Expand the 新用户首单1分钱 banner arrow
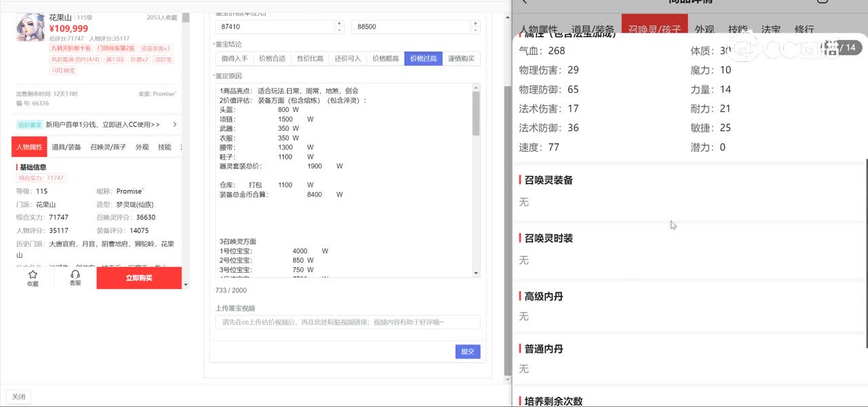Screen dimensions: 868x407 tap(175, 125)
